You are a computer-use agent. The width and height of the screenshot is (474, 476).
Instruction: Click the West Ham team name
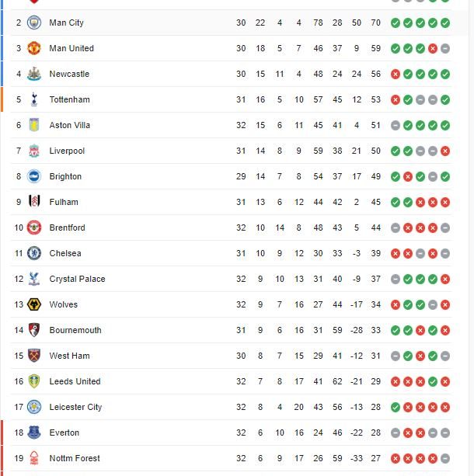pyautogui.click(x=69, y=356)
